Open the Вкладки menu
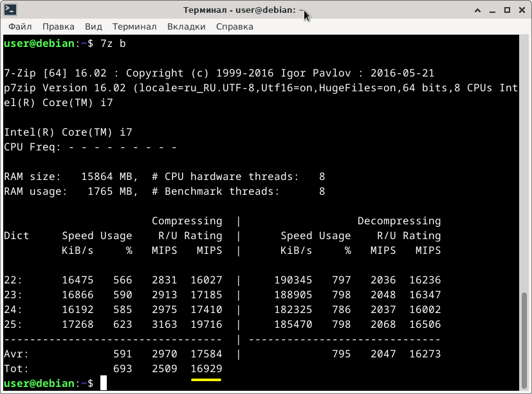This screenshot has width=532, height=394. 187,26
